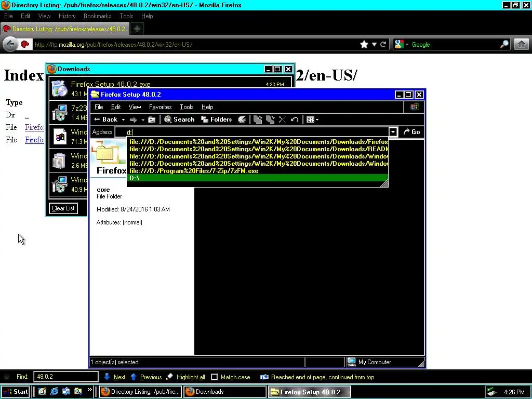The height and width of the screenshot is (399, 532).
Task: Click Clear List button in Downloads
Action: click(63, 208)
